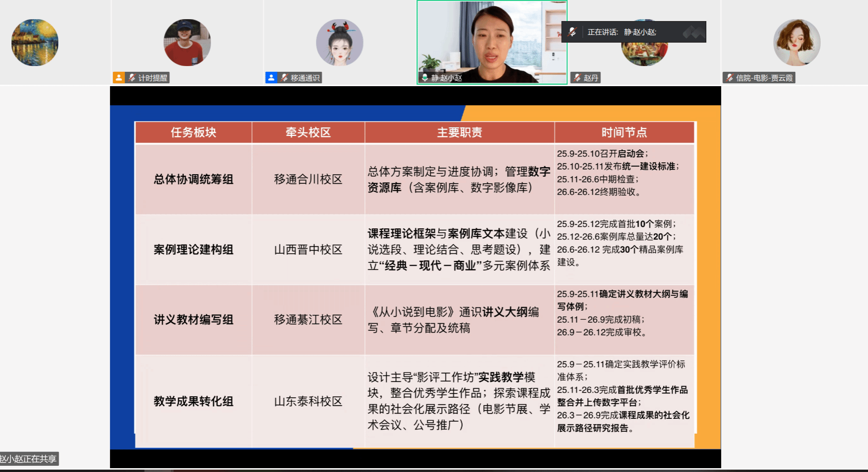This screenshot has width=868, height=472.
Task: Click the orange host badge beside 计时提醒
Action: pos(119,78)
